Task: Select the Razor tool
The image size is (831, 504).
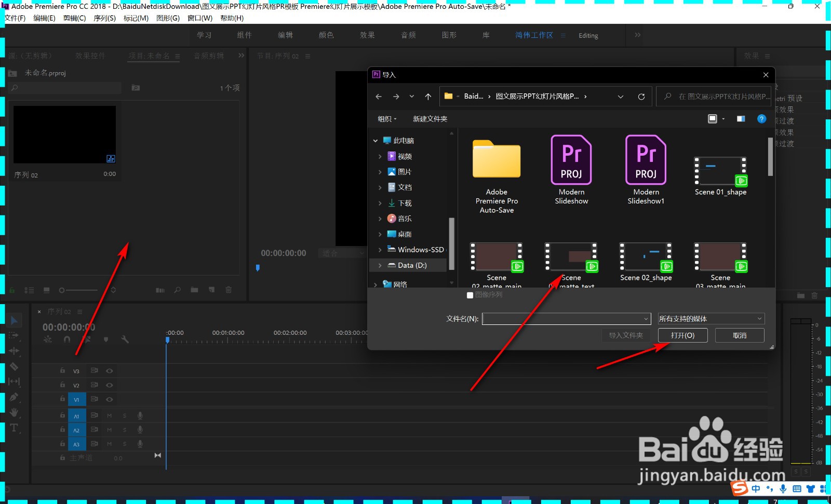Action: point(14,366)
